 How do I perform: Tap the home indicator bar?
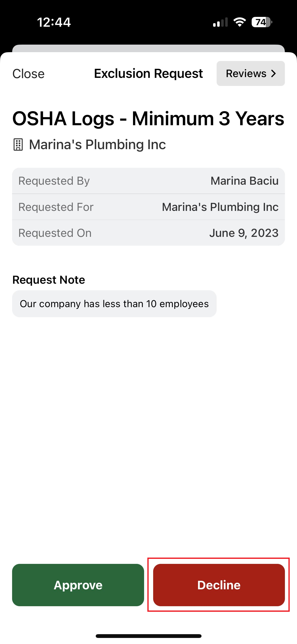coord(148,636)
